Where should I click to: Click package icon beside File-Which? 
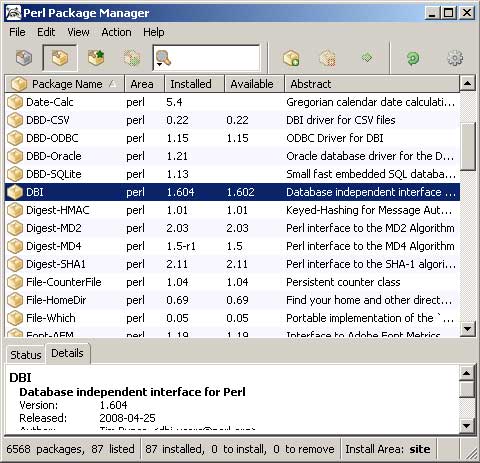(x=15, y=318)
